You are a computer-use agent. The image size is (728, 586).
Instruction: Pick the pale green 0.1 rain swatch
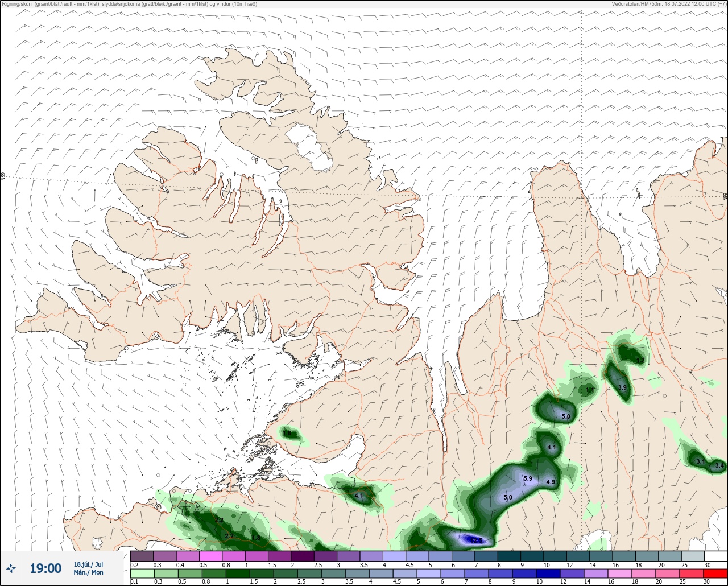pyautogui.click(x=142, y=573)
